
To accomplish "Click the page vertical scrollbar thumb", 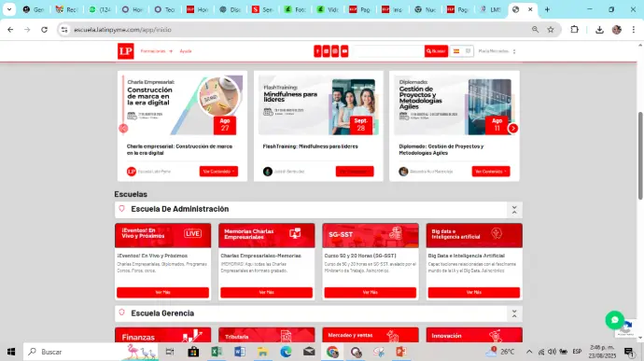I will coord(640,156).
